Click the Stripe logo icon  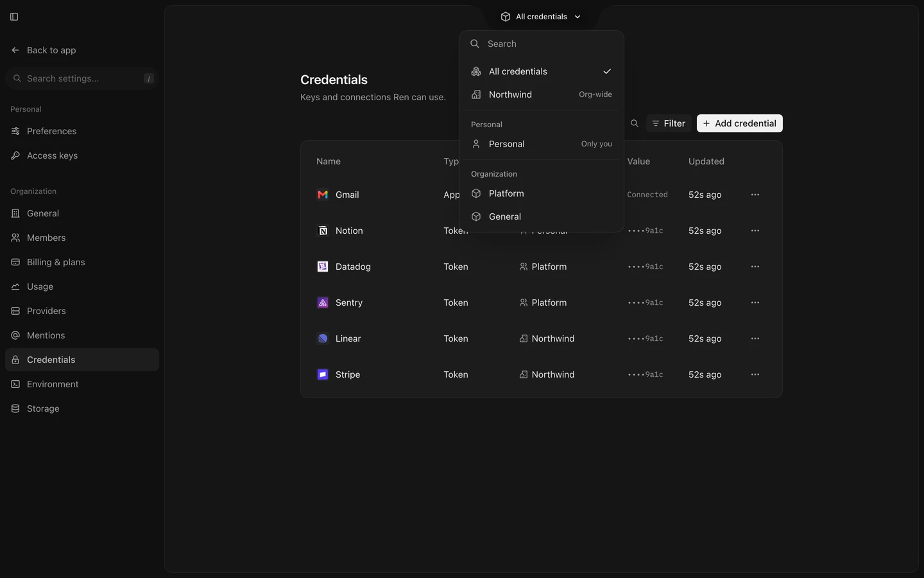[x=323, y=374]
